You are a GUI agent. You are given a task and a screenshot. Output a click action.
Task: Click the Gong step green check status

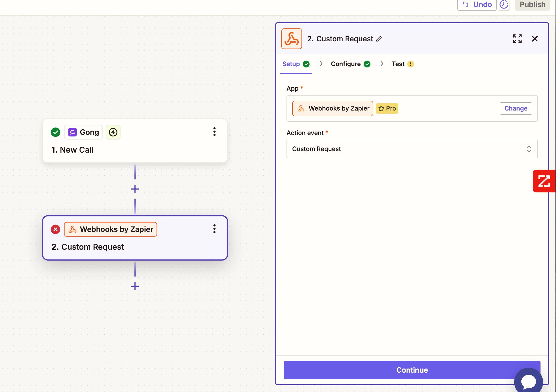click(x=55, y=132)
